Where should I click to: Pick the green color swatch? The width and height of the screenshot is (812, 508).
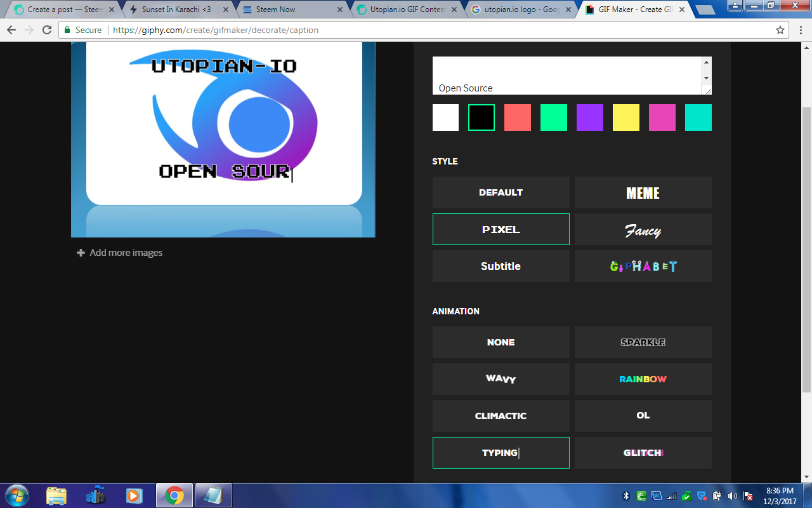coord(554,117)
